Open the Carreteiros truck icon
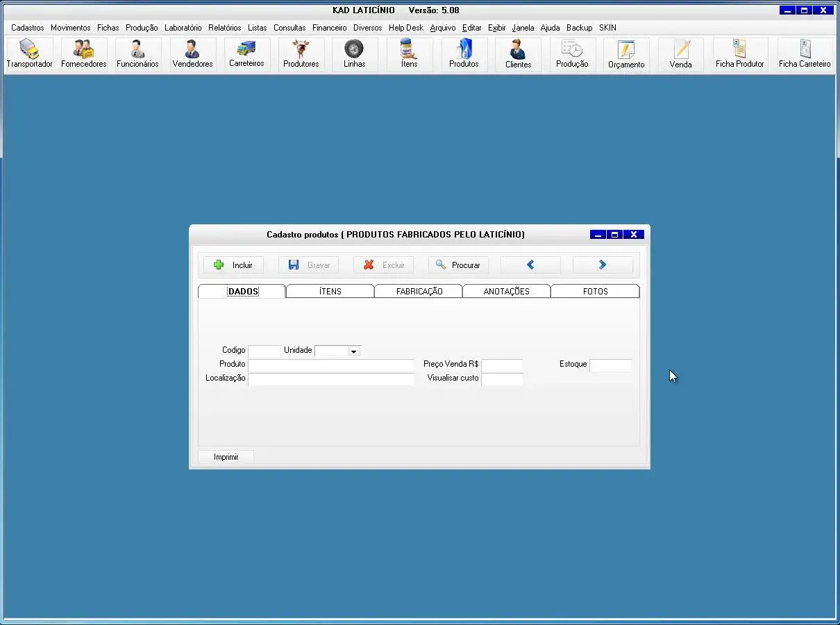The image size is (840, 625). 246,54
